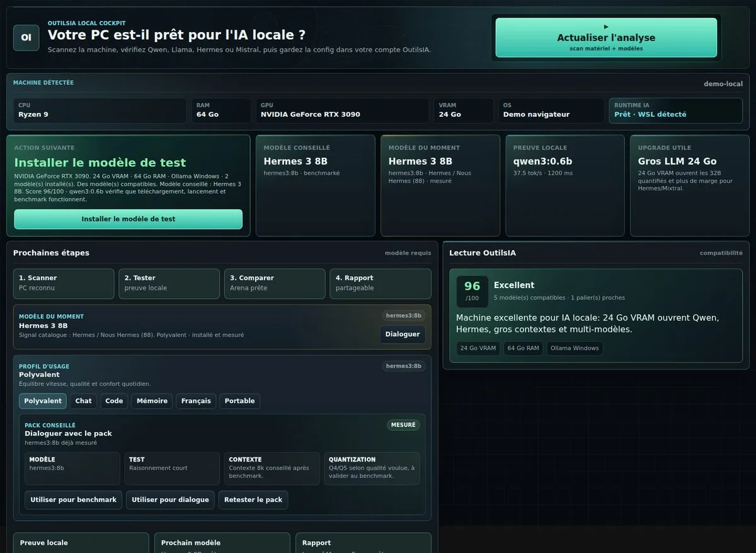
Task: Open step 1. Scanner card
Action: (x=64, y=283)
